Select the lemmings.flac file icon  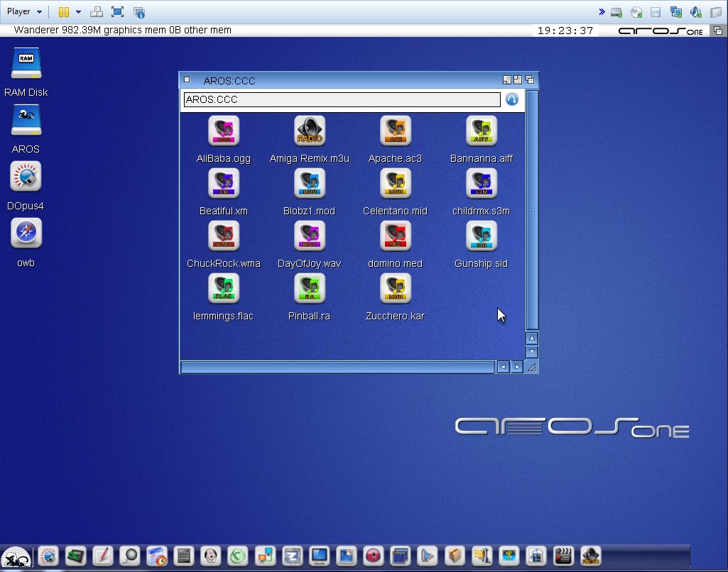pyautogui.click(x=224, y=289)
